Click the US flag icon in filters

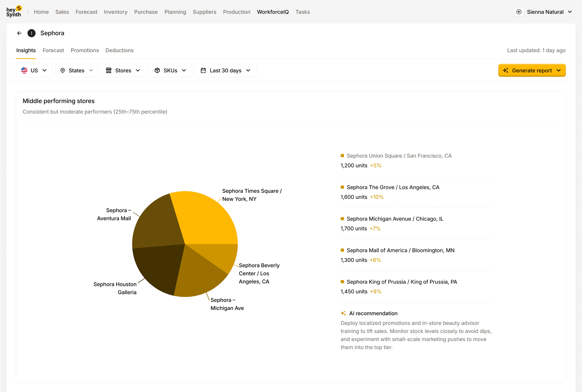coord(24,70)
